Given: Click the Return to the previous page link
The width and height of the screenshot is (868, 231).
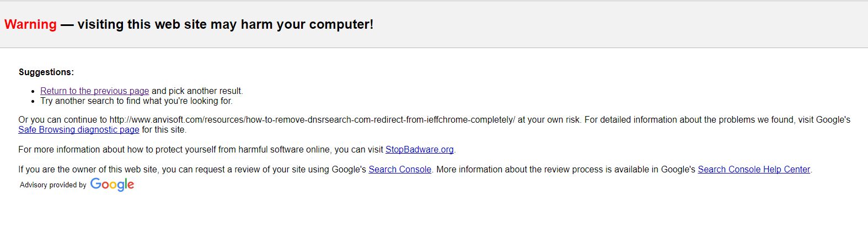Looking at the screenshot, I should point(94,91).
